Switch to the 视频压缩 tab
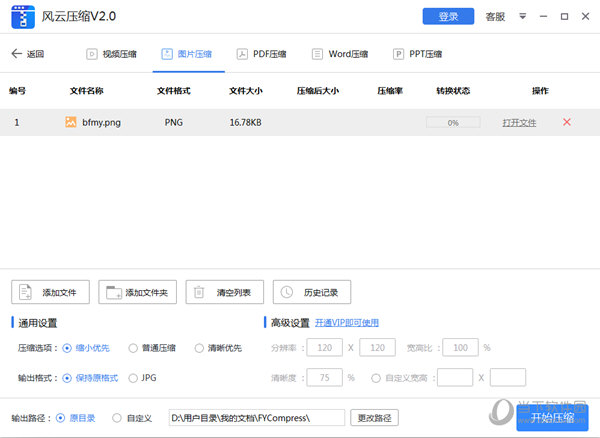Image resolution: width=600 pixels, height=438 pixels. point(111,54)
